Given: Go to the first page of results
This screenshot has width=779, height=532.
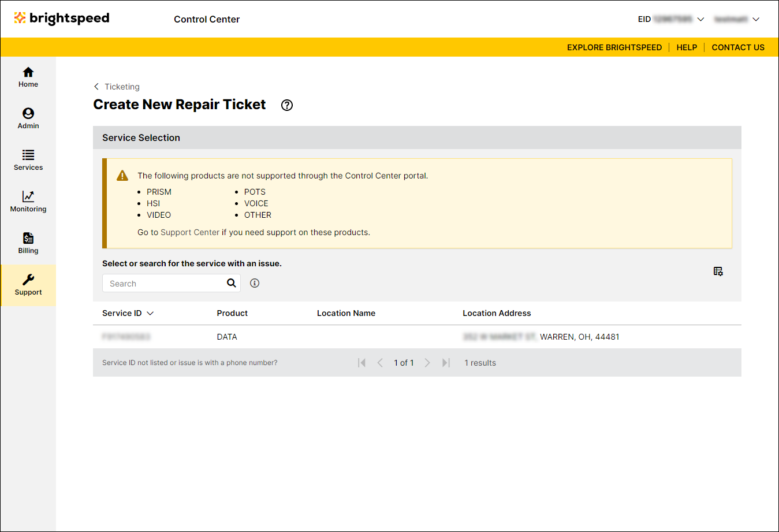Looking at the screenshot, I should pyautogui.click(x=362, y=363).
